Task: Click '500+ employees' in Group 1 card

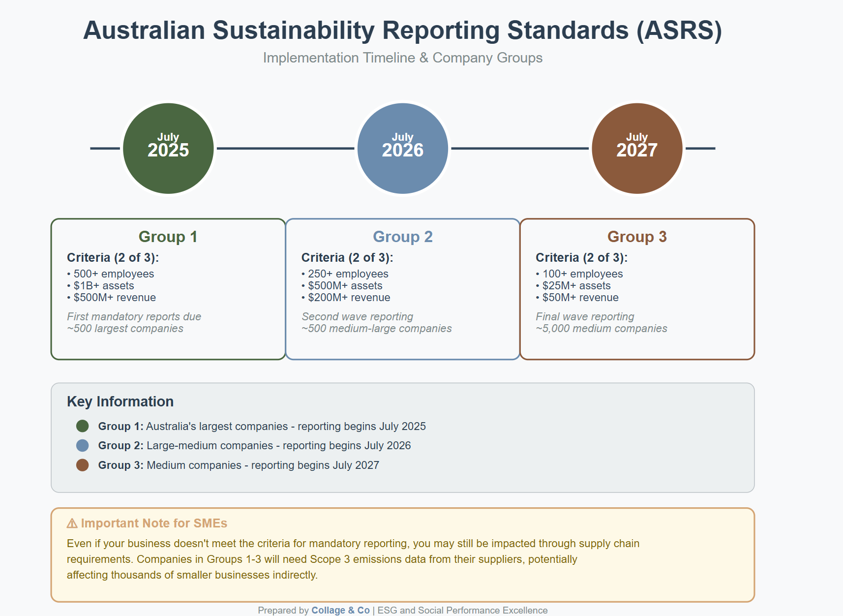Action: 114,274
